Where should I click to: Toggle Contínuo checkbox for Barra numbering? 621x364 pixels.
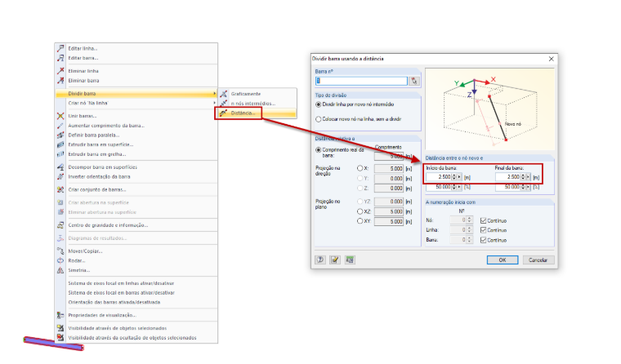(x=483, y=240)
